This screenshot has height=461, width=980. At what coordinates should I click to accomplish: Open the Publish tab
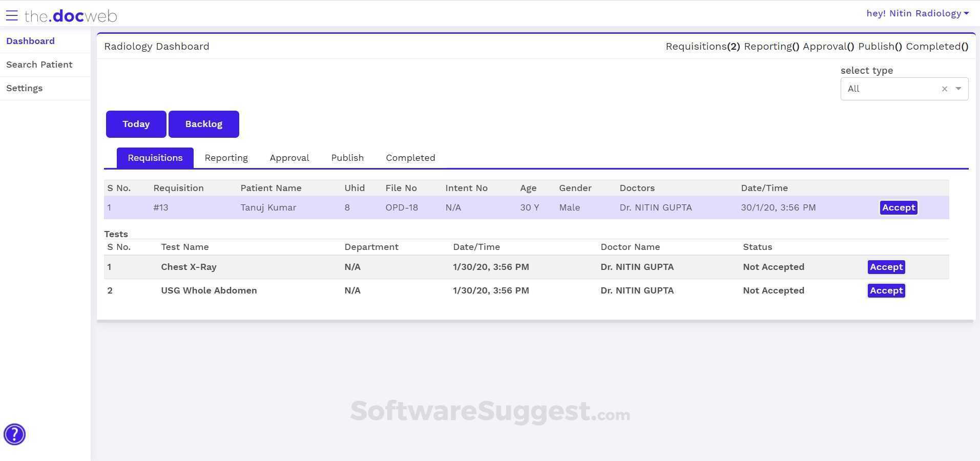point(347,158)
